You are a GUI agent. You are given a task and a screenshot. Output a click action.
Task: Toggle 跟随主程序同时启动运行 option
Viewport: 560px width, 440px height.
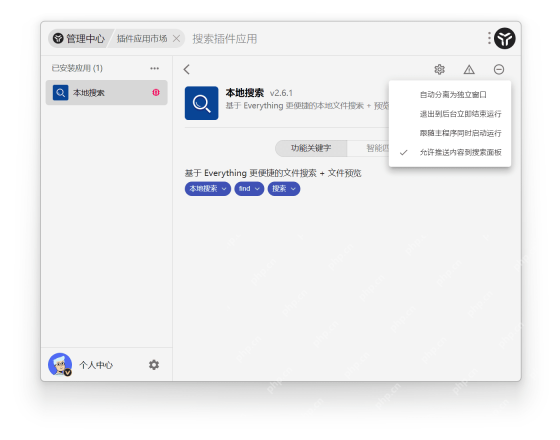pyautogui.click(x=450, y=133)
